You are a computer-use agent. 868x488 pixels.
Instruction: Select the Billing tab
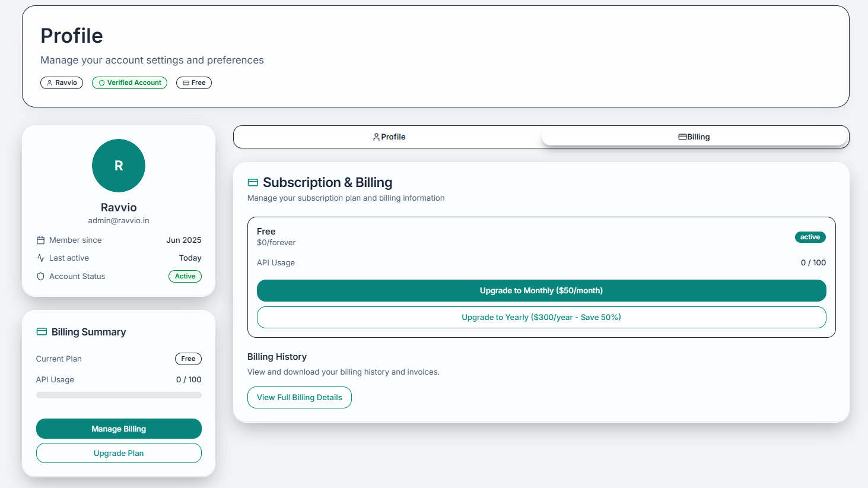pyautogui.click(x=694, y=137)
